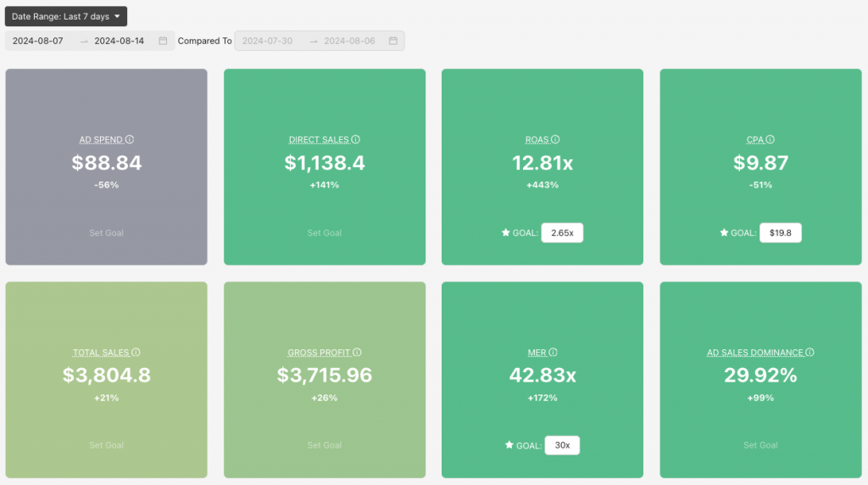The width and height of the screenshot is (868, 485).
Task: Edit the MER goal value 30x
Action: [x=562, y=445]
